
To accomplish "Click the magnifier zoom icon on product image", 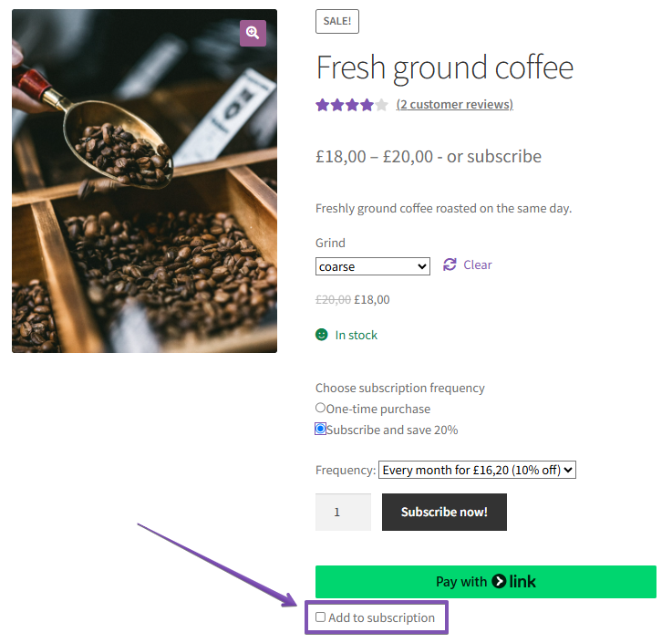I will coord(253,33).
